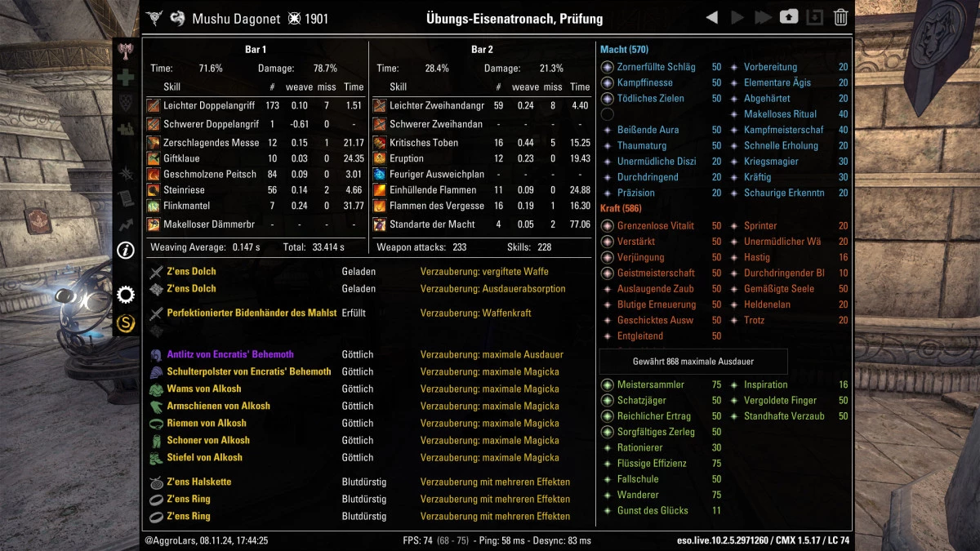Viewport: 980px width, 551px height.
Task: Click the Grenzenlose Vitalit champion star icon
Action: (x=607, y=225)
